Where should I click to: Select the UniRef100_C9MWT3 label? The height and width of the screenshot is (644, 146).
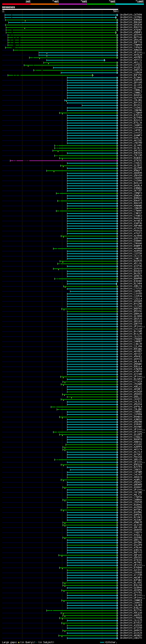pos(131,193)
